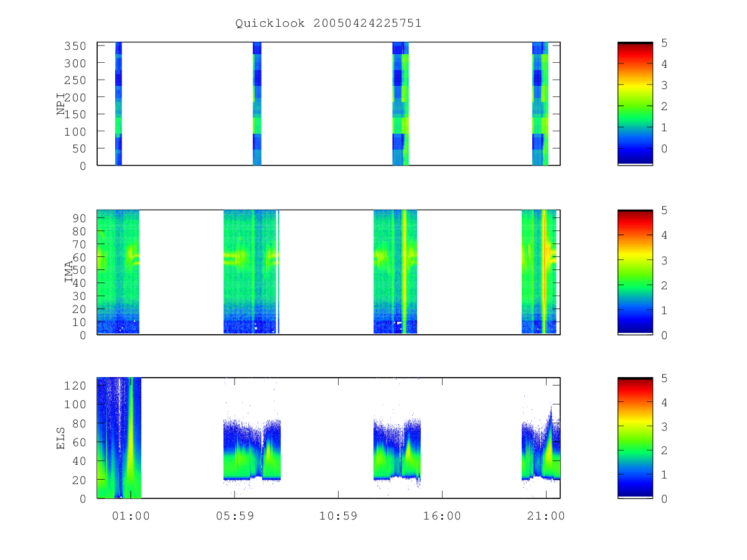747x560 pixels.
Task: Click the 350 tick on NPI axis
Action: pyautogui.click(x=77, y=46)
